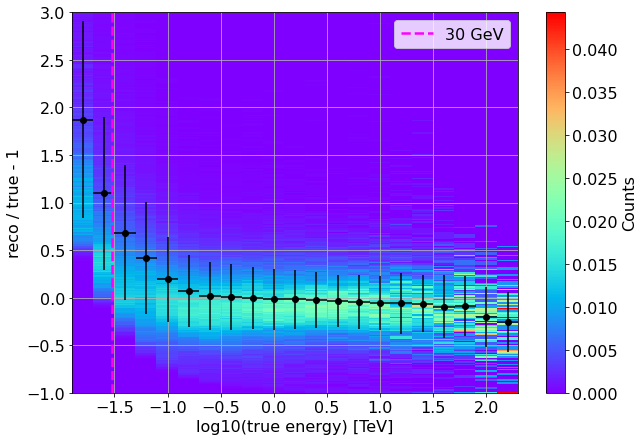Click the colorbar tick label 0.010
This screenshot has height=441, width=644.
click(594, 308)
